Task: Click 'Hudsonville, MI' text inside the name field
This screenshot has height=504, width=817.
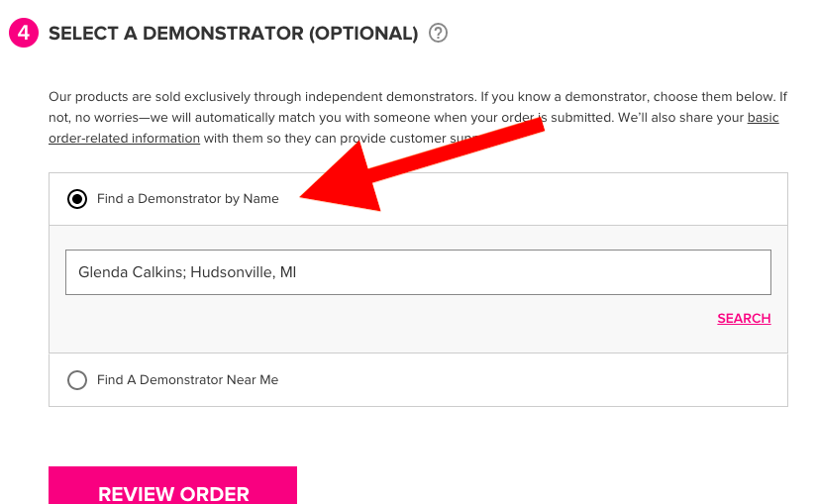Action: (243, 272)
